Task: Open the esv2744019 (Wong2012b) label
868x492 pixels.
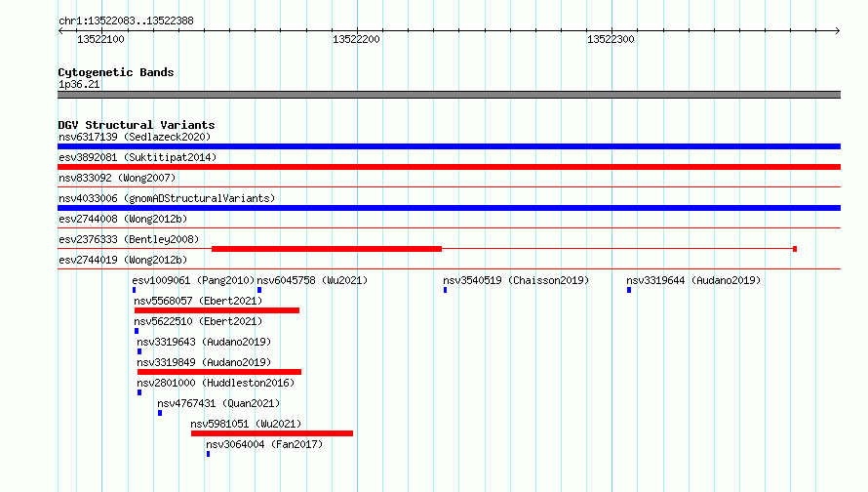Action: [123, 260]
